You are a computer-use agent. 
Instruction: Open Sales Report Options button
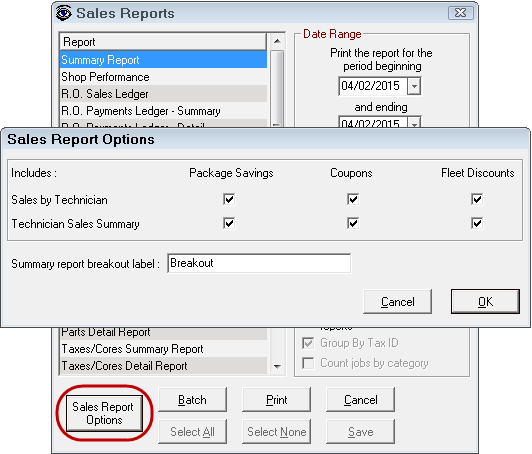click(x=104, y=413)
